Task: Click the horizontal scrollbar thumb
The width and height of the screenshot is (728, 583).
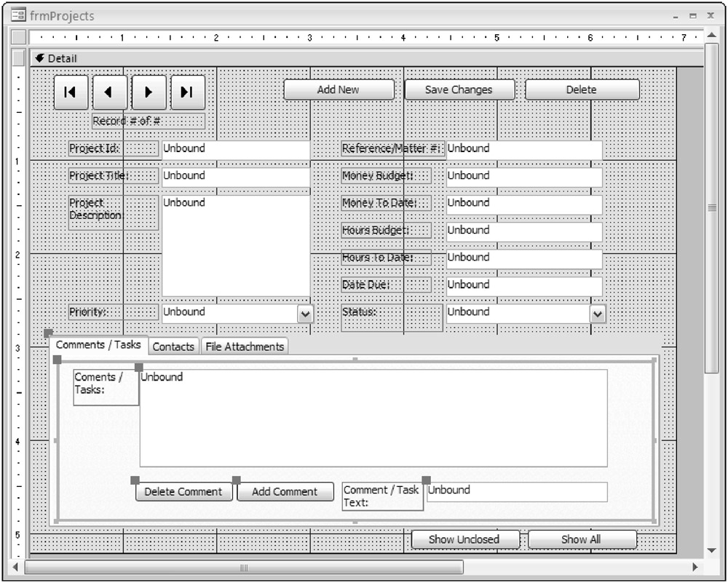Action: coord(244,567)
